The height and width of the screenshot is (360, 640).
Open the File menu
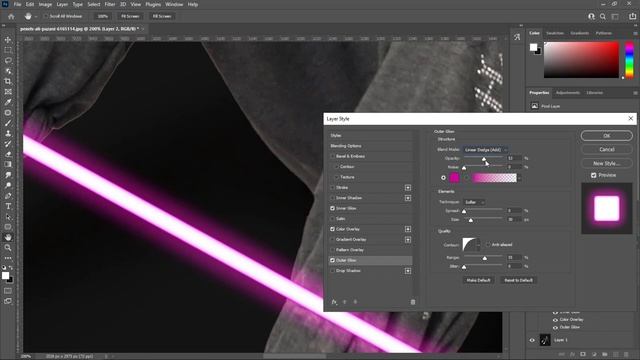point(17,4)
